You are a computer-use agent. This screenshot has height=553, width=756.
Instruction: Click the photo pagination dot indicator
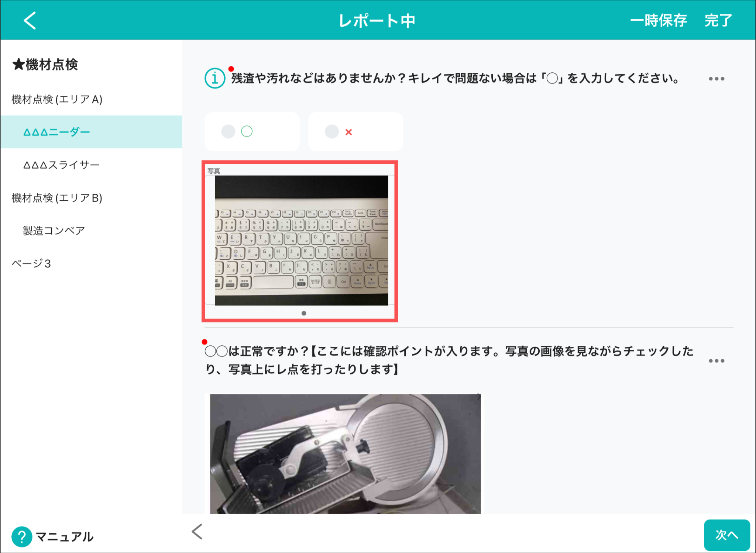pyautogui.click(x=303, y=313)
